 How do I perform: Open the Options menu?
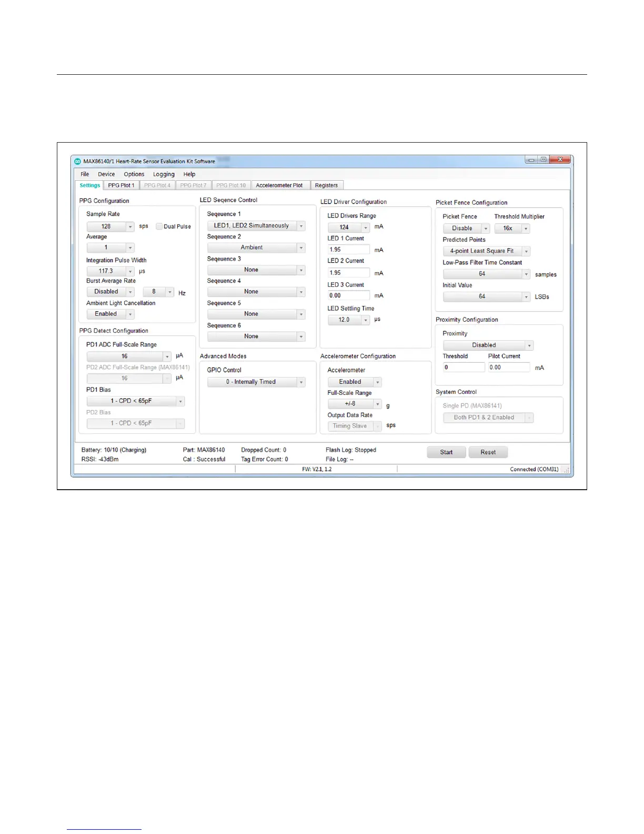(x=134, y=174)
